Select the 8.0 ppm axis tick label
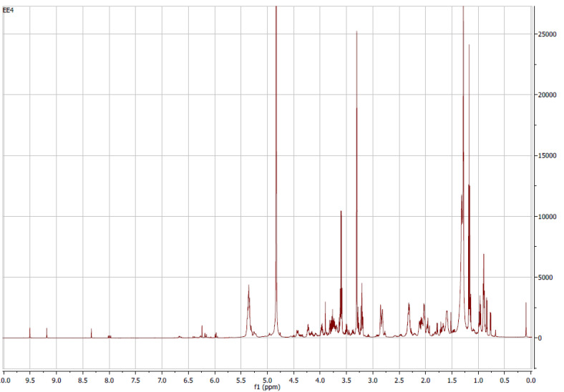 point(109,381)
